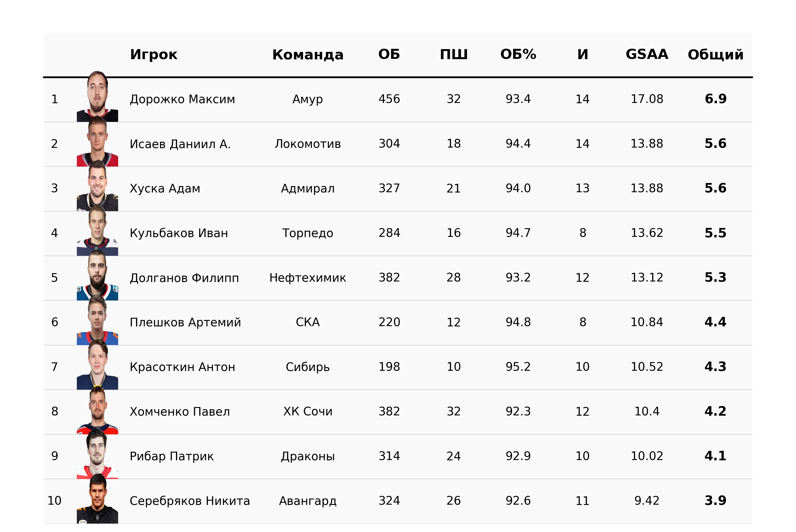Click the ПШ column header

pyautogui.click(x=453, y=54)
